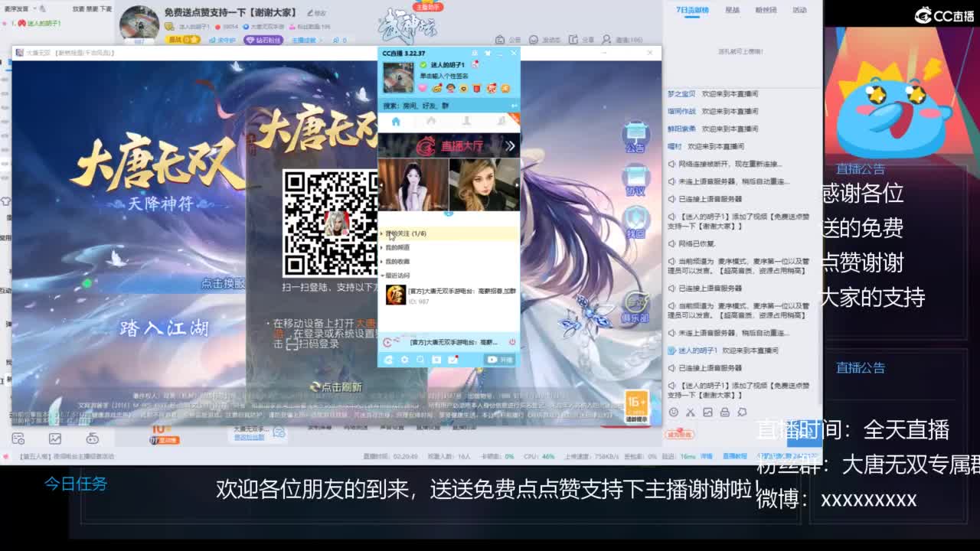Open the 大唐无双手游电台 channel entry ID 987
The image size is (980, 551).
pos(449,295)
